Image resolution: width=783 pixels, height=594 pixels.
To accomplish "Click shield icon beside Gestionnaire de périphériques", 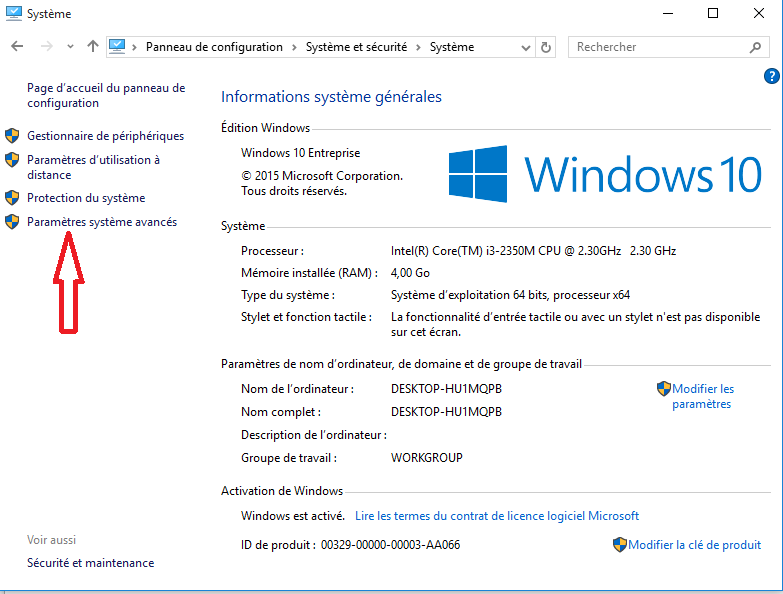I will click(12, 135).
